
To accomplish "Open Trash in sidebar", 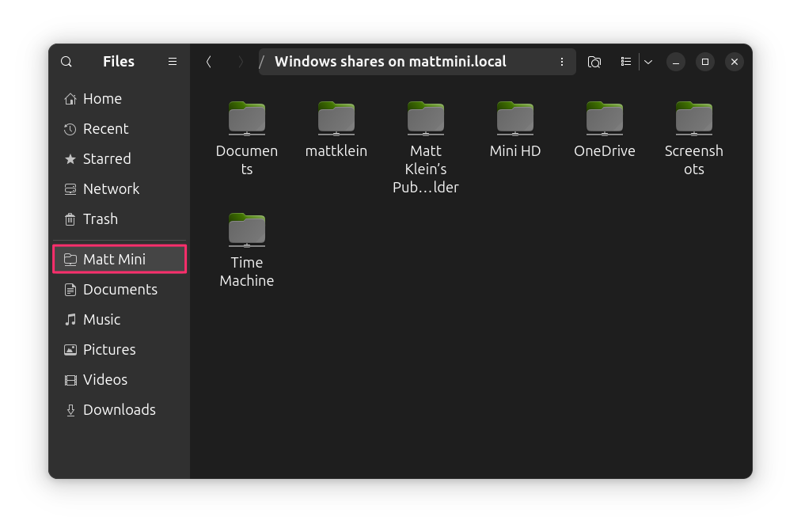I will (120, 219).
